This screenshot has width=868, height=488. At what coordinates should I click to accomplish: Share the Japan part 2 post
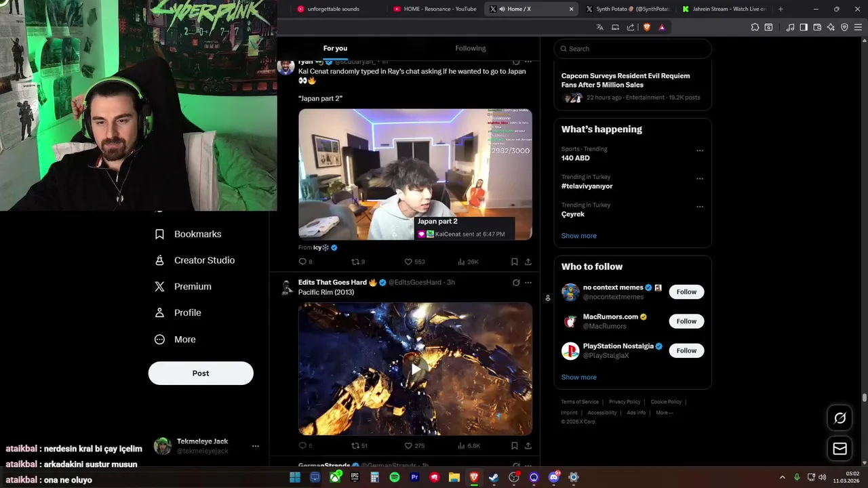[528, 262]
